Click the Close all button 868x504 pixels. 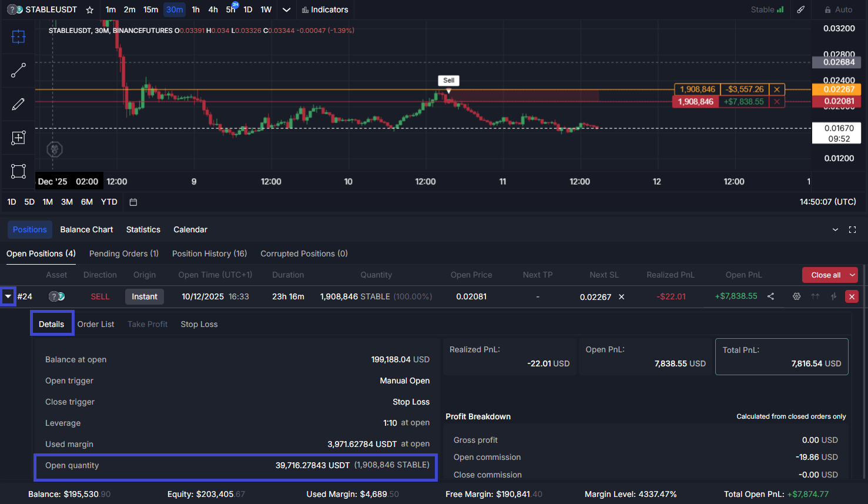[x=825, y=275]
